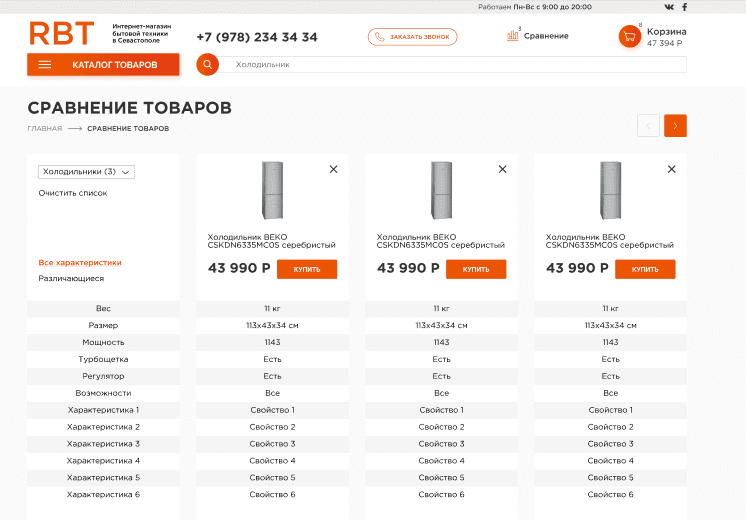Show Все характеристики tab
Viewport: 746px width, 523px height.
tap(80, 263)
